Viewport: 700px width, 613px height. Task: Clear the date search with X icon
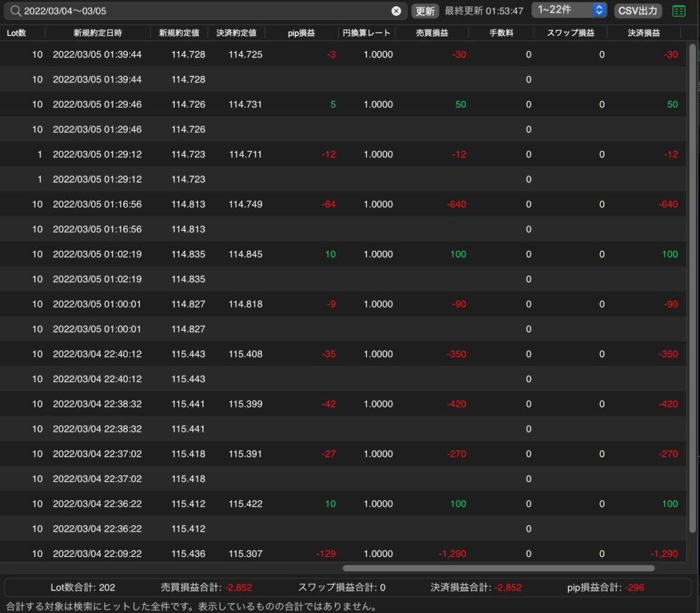(396, 11)
